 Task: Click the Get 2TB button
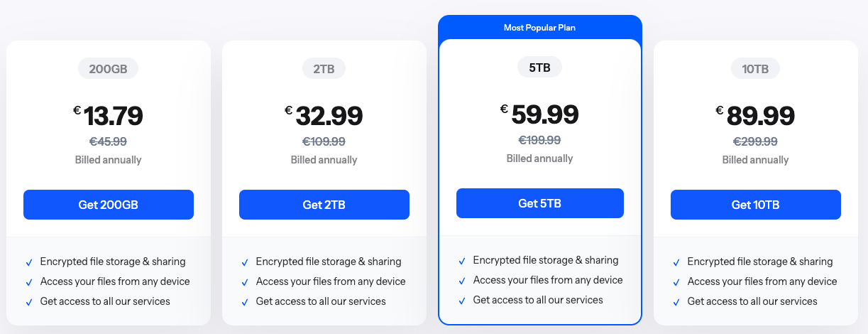(x=324, y=205)
